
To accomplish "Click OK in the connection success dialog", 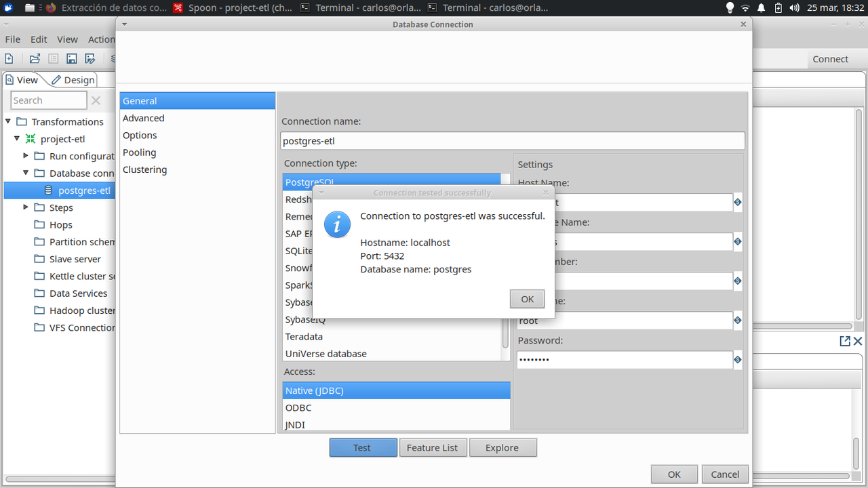I will point(528,299).
